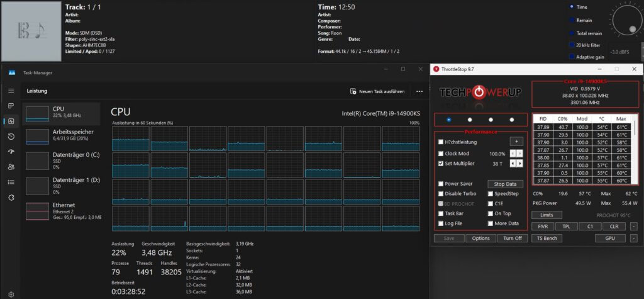
Task: Increase the Set Multiplier value arrow
Action: 519,164
